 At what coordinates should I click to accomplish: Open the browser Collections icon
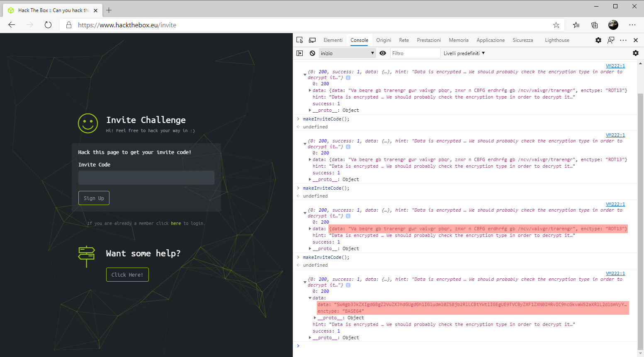pyautogui.click(x=594, y=25)
